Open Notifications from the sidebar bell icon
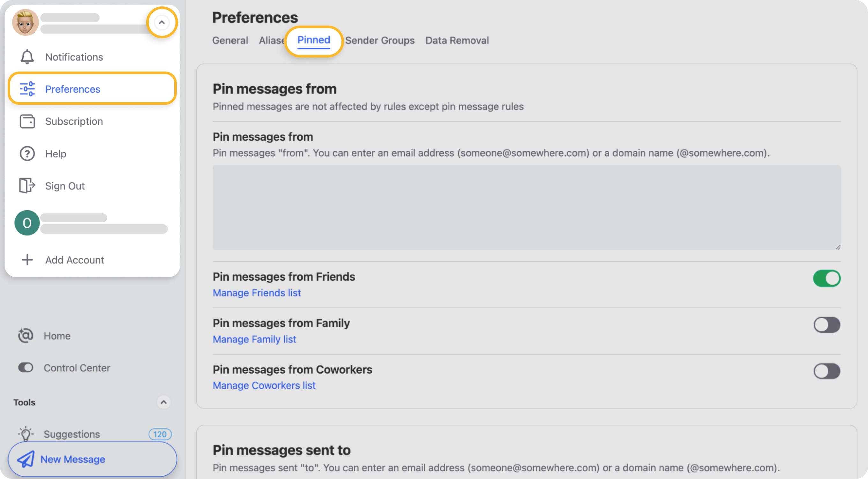The height and width of the screenshot is (479, 868). tap(27, 57)
